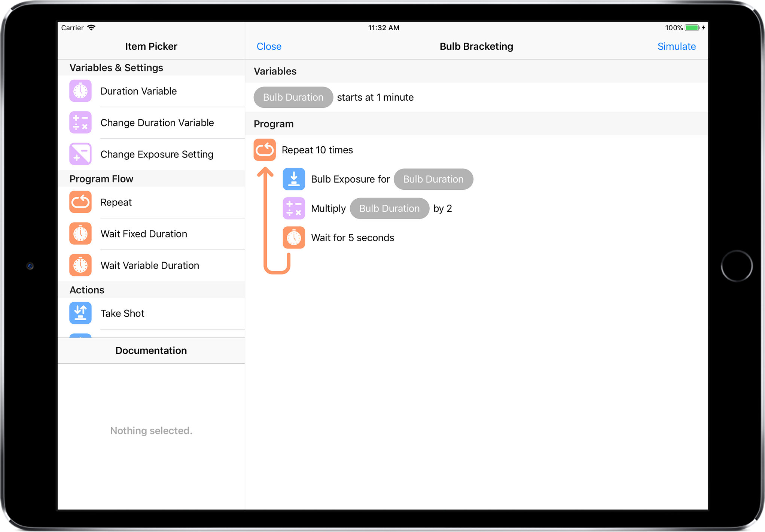Click the 'Actions' section header

click(x=151, y=290)
